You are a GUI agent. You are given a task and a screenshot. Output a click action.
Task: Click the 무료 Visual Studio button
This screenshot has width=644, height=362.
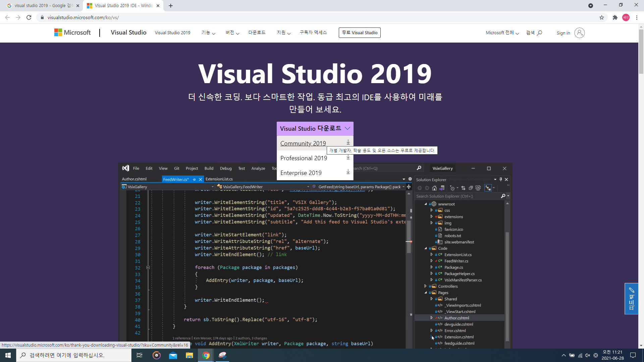[360, 33]
